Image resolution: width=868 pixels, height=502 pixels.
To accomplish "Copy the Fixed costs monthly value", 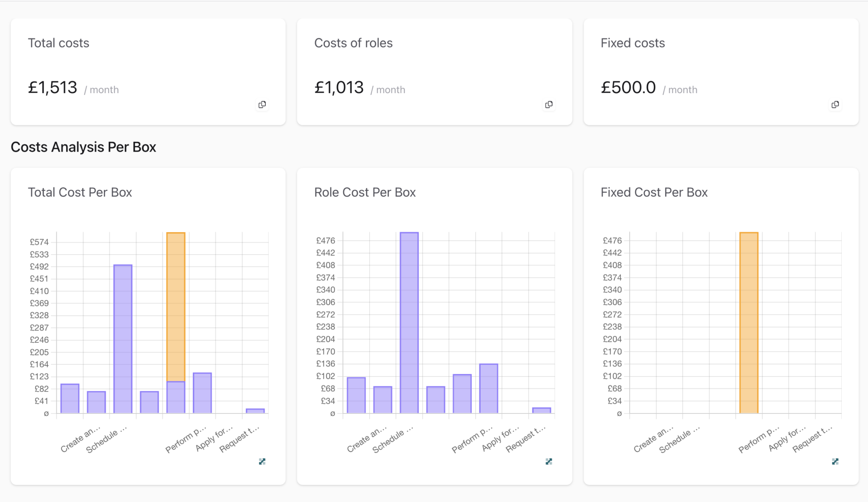I will point(835,105).
